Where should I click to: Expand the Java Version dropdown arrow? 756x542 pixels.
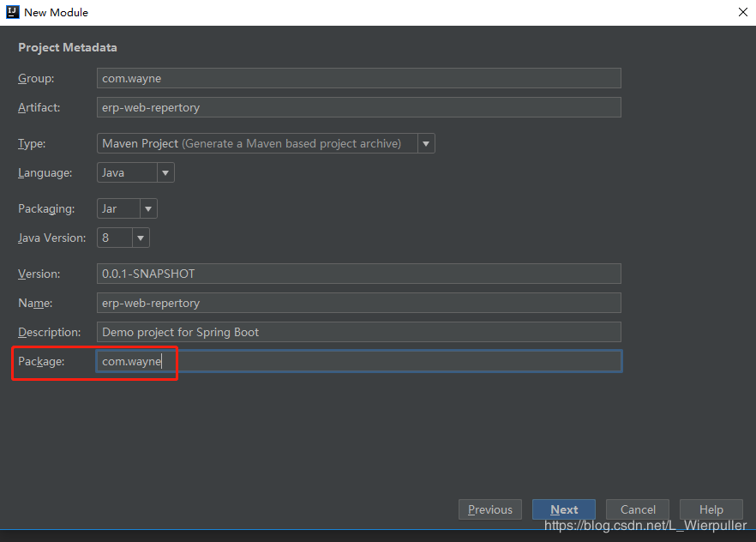pyautogui.click(x=141, y=238)
